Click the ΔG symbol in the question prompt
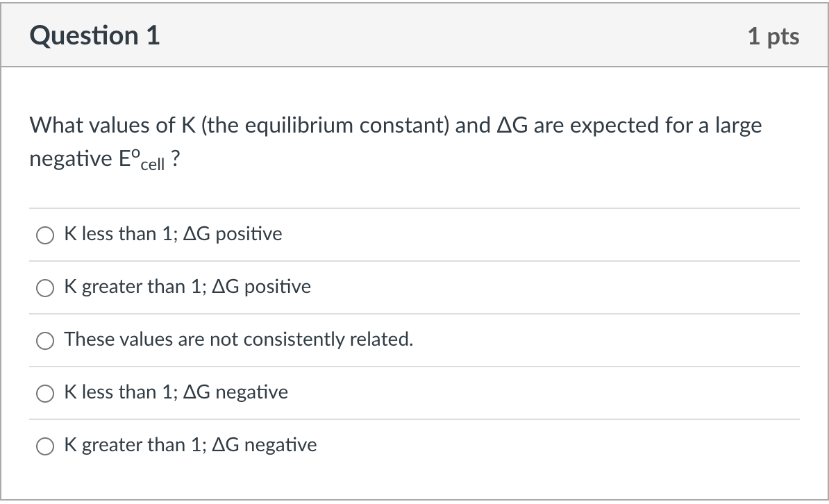This screenshot has height=504, width=829. coord(512,126)
